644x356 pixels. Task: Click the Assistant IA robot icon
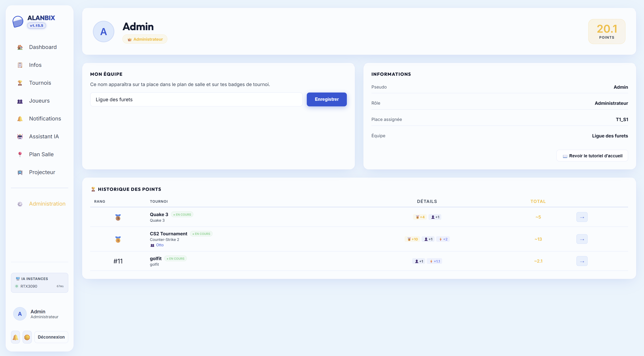(20, 137)
